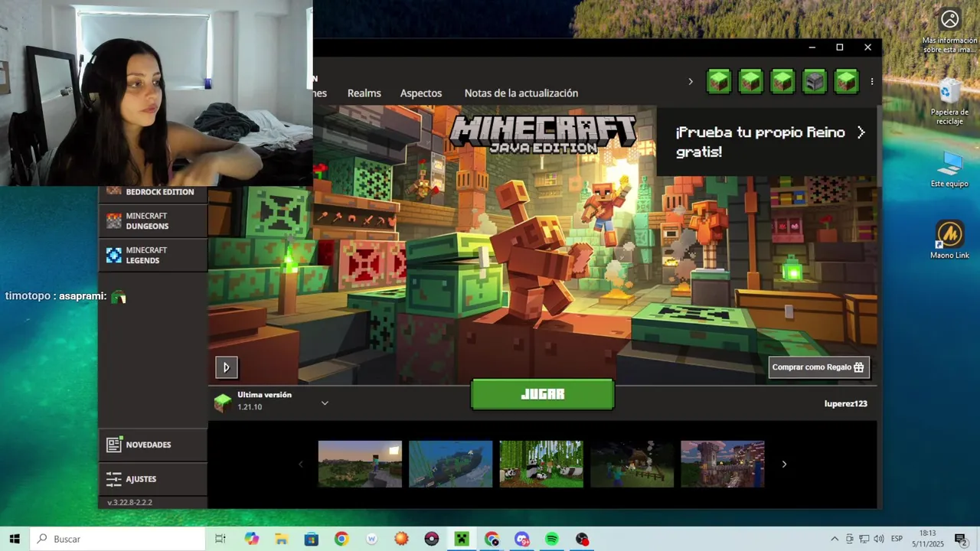Open the Ajustes settings section
980x551 pixels.
[153, 479]
